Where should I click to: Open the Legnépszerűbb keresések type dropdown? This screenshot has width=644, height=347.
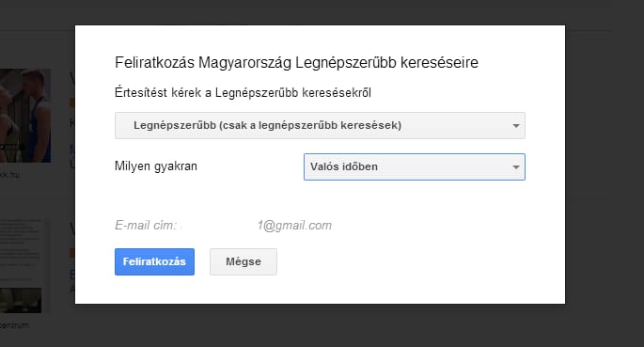[x=320, y=125]
